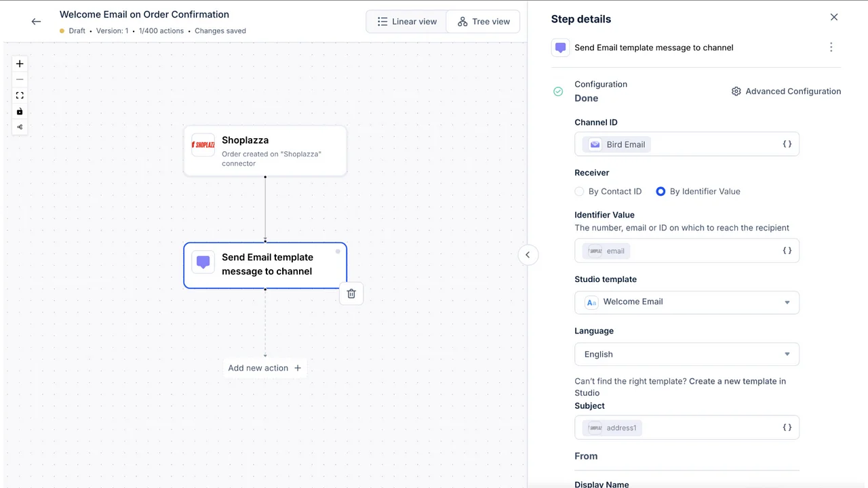Click the zoom in icon on canvas toolbar
868x488 pixels.
19,63
